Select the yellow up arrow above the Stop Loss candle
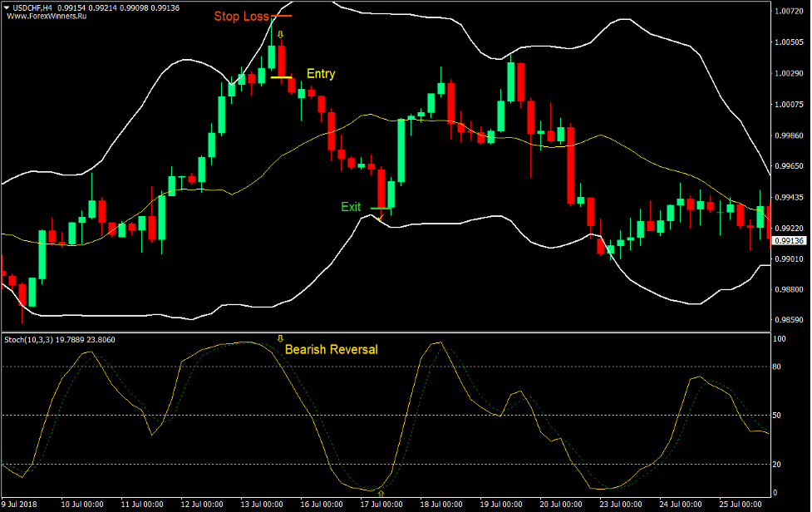 281,35
